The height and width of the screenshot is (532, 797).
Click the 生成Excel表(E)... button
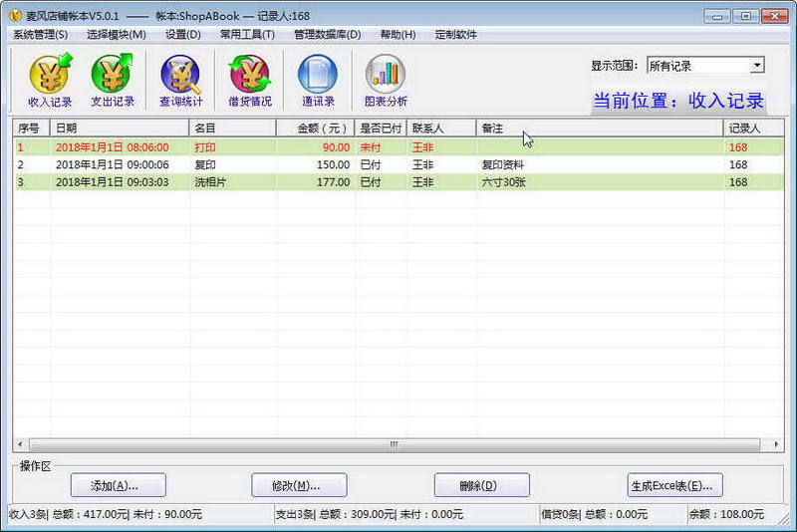[675, 485]
